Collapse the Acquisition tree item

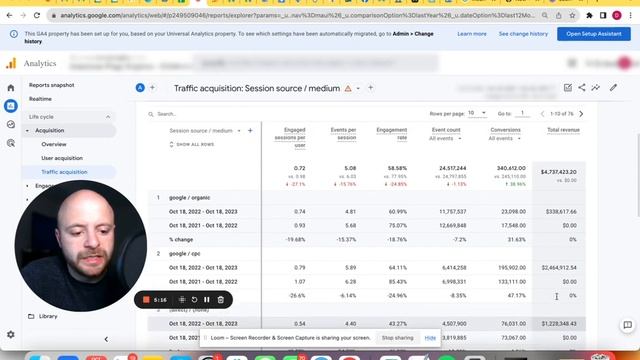27,131
